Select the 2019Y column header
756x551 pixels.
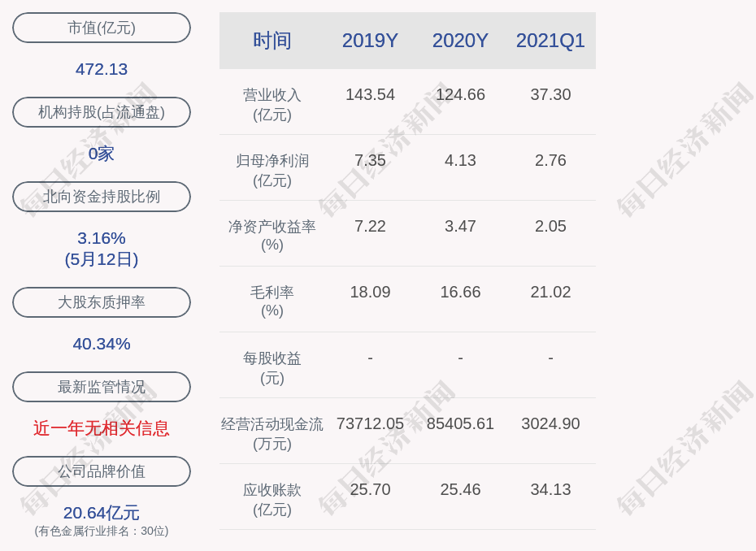coord(370,41)
